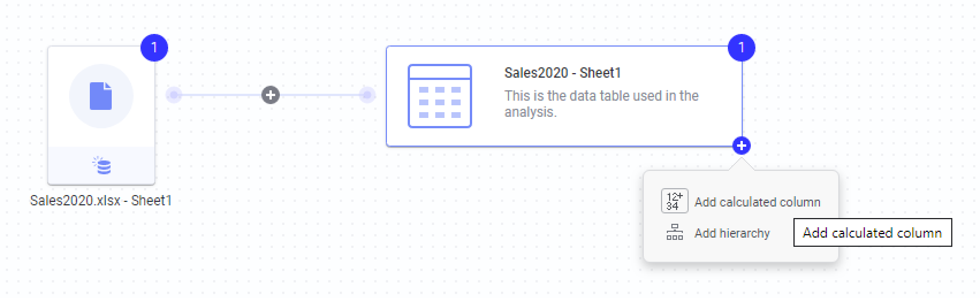This screenshot has width=980, height=298.
Task: Click the hierarchy tree icon
Action: (x=675, y=232)
